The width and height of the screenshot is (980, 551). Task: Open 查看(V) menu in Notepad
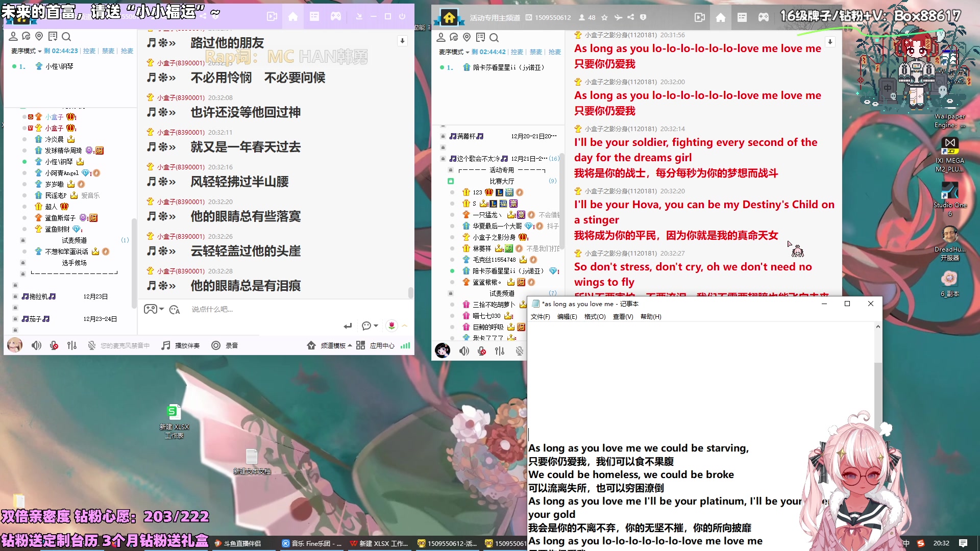pos(623,317)
